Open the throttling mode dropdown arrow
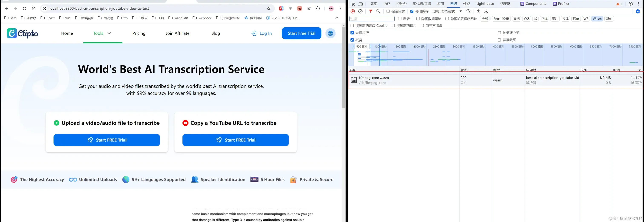 pyautogui.click(x=460, y=11)
